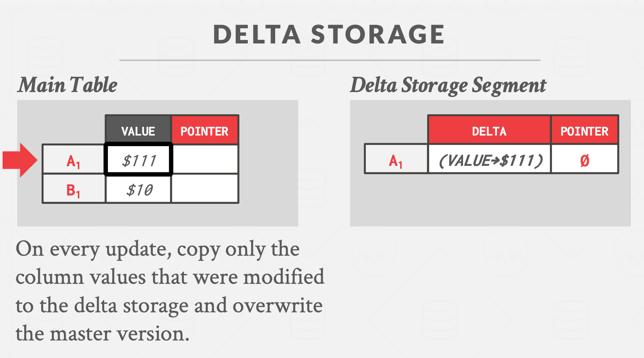Viewport: 644px width, 358px height.
Task: Click the DELTA STORAGE slide title
Action: click(x=329, y=35)
